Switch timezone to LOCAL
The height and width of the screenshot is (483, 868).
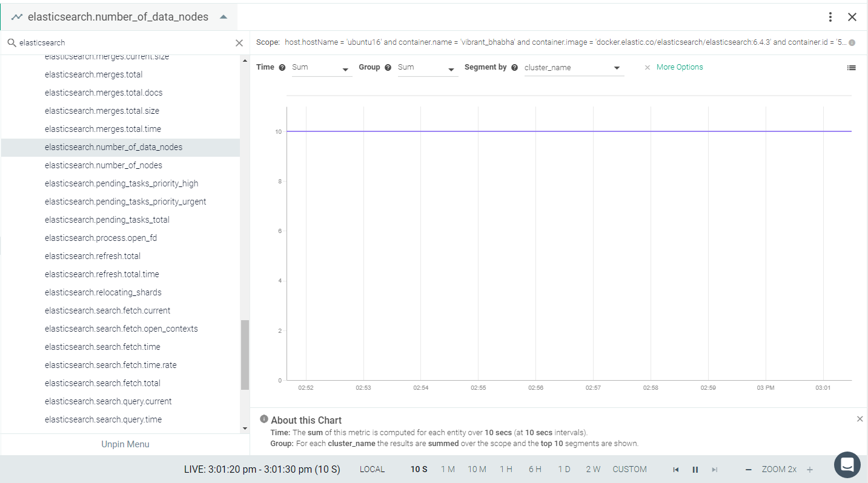[x=372, y=469]
